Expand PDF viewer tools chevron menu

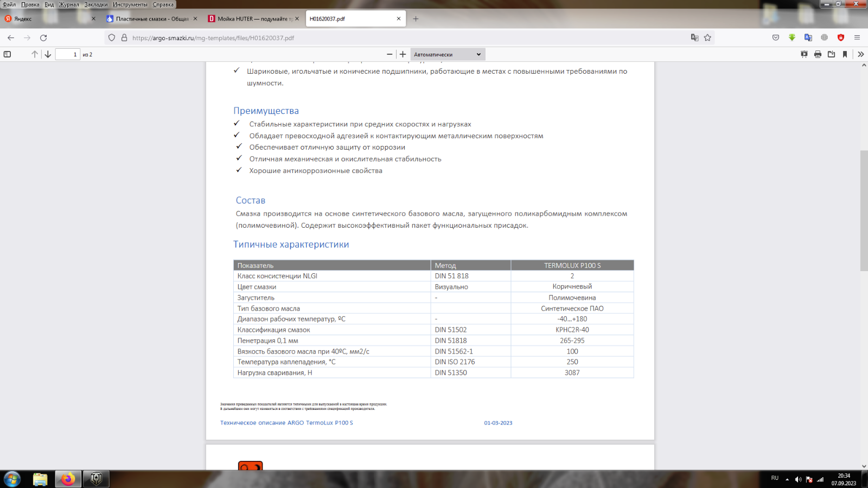point(860,54)
